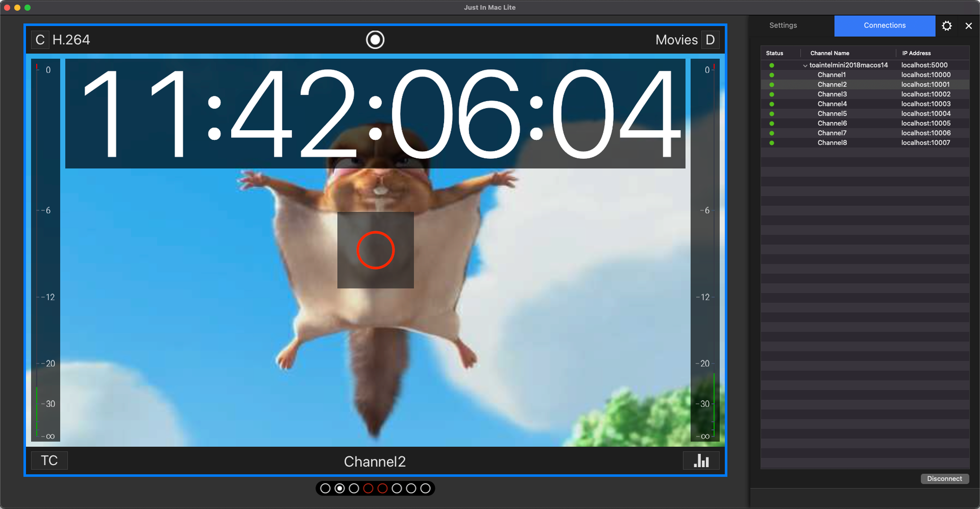Select Channel1 row in connections list

[865, 75]
